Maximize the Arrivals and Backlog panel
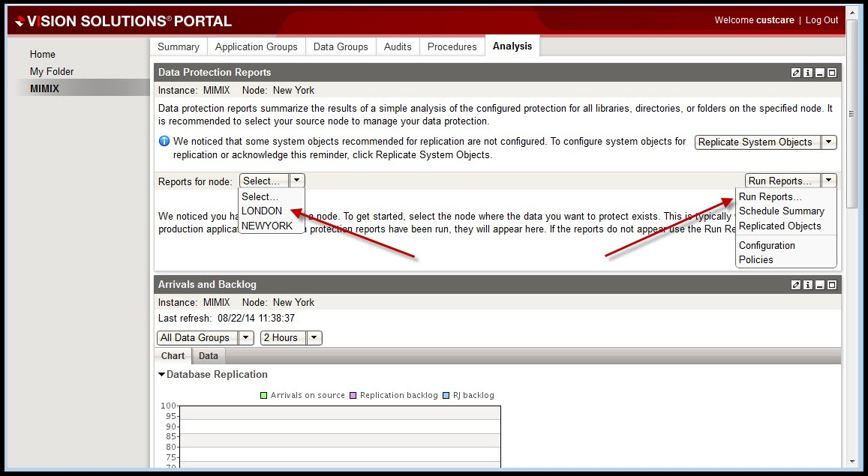 832,285
